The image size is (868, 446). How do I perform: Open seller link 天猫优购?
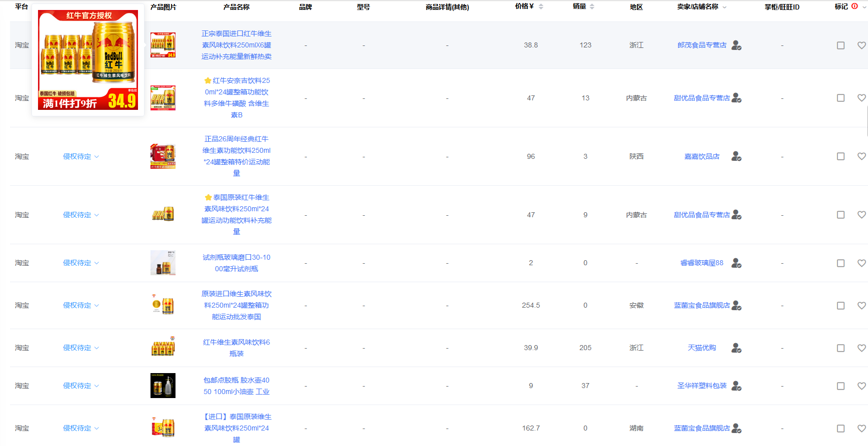(x=701, y=348)
